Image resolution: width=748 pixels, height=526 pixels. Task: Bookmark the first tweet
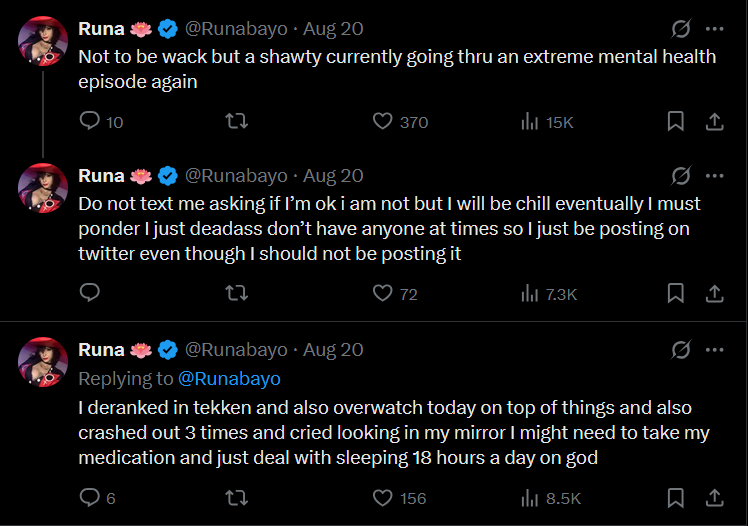(676, 122)
